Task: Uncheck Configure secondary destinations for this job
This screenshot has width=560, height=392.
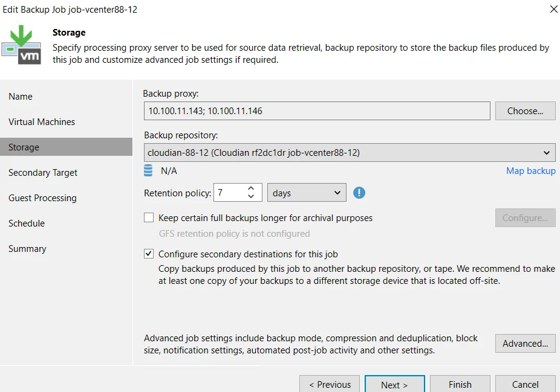Action: (x=149, y=254)
